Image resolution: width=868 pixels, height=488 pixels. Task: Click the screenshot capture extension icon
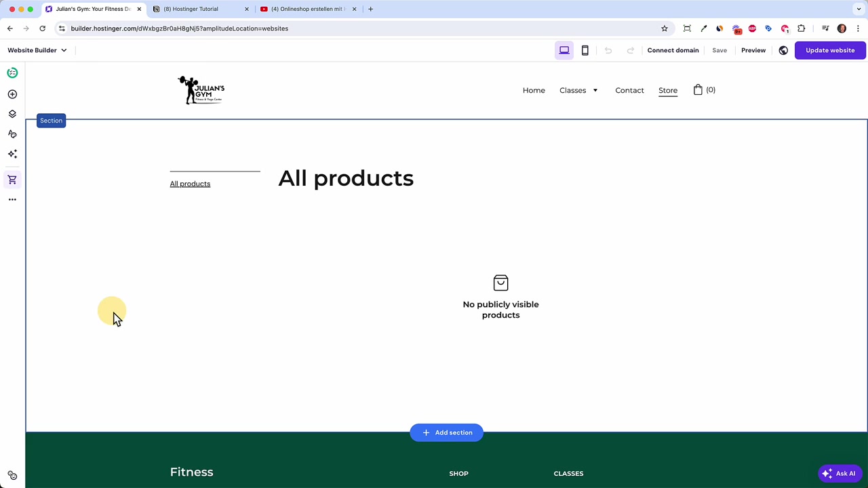(687, 28)
